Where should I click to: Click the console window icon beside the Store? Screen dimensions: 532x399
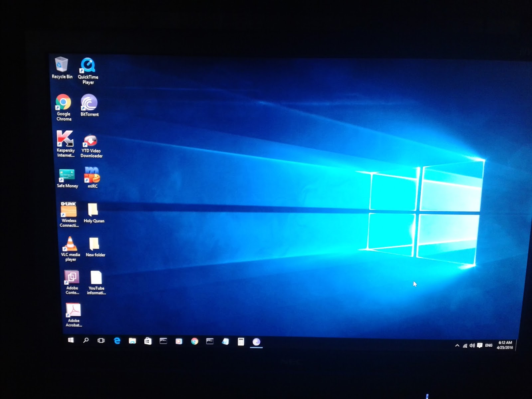tap(163, 341)
